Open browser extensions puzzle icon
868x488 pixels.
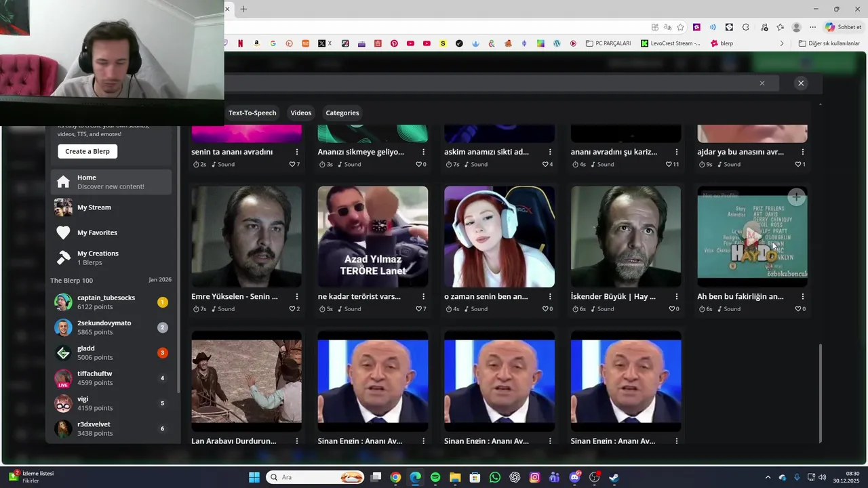pyautogui.click(x=746, y=27)
